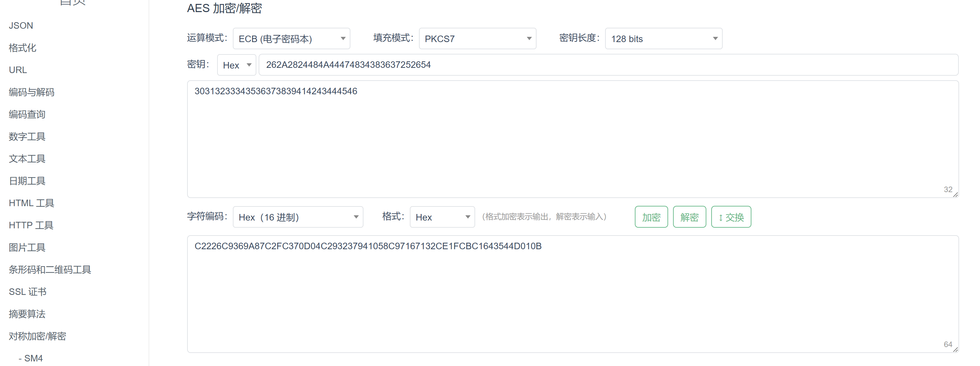Select 摘要算法 sidebar item

pos(27,314)
